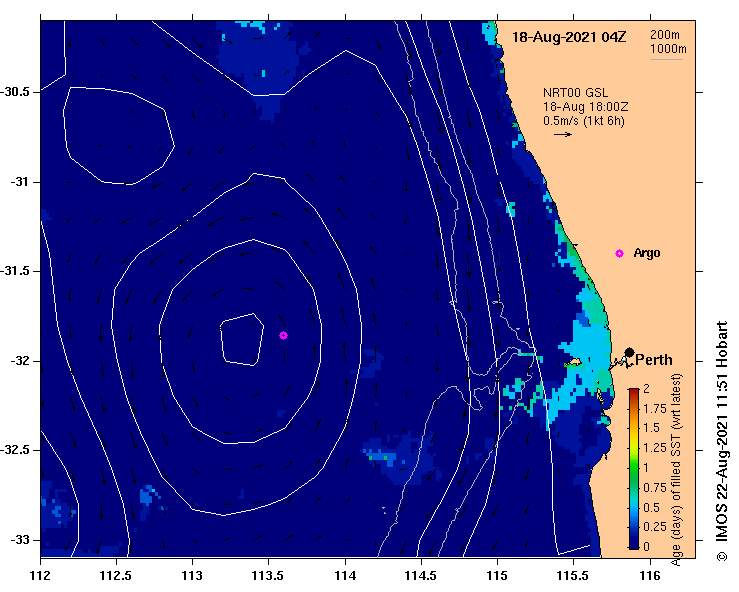Click the color bar value '2'
739x592 pixels.
pos(646,389)
